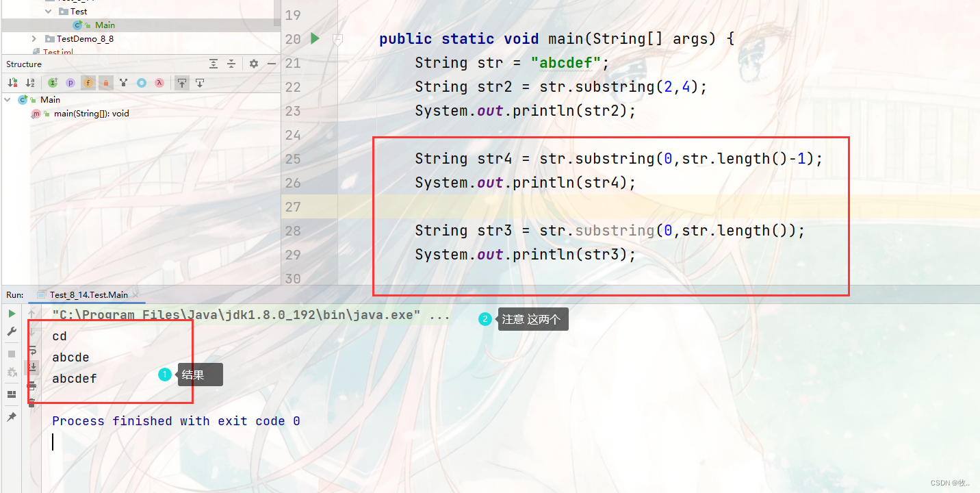Click str4 declaration on line 25
Screen dimensions: 980x493
[619, 159]
